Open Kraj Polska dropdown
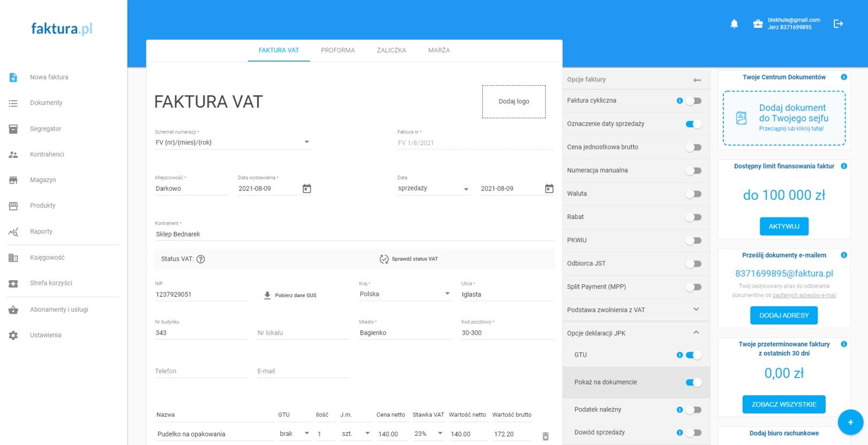This screenshot has height=445, width=868. pos(405,294)
